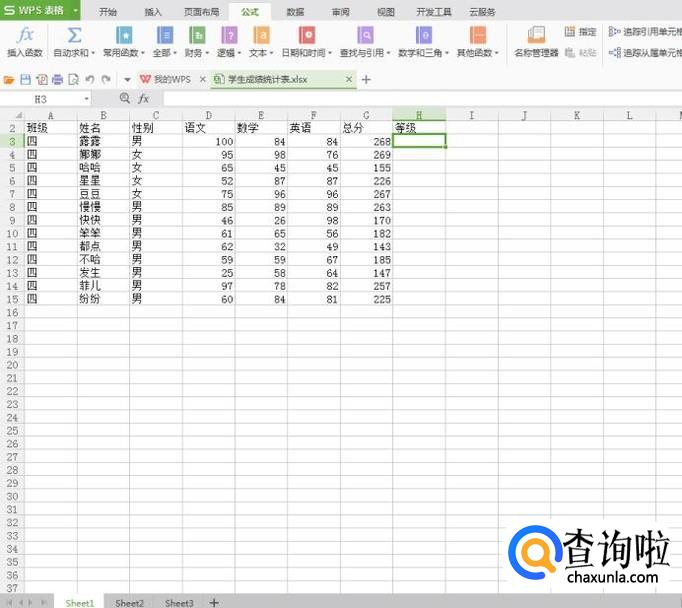Click Trace Dependents (追踪从属单元格)
The image size is (682, 608).
click(x=645, y=53)
